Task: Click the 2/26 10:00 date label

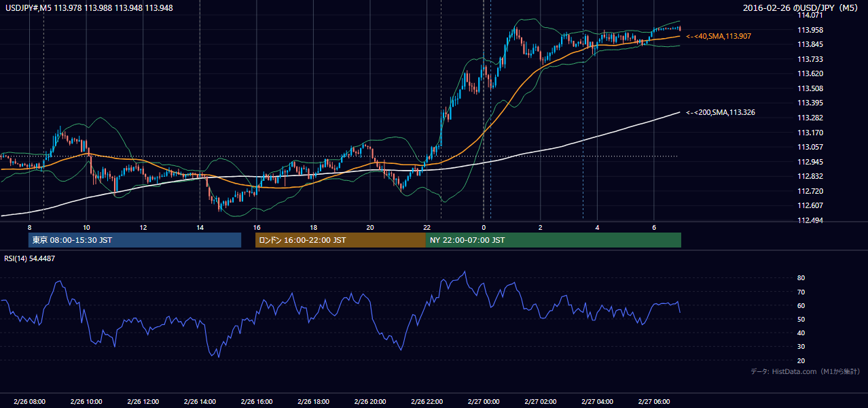Action: coord(86,402)
